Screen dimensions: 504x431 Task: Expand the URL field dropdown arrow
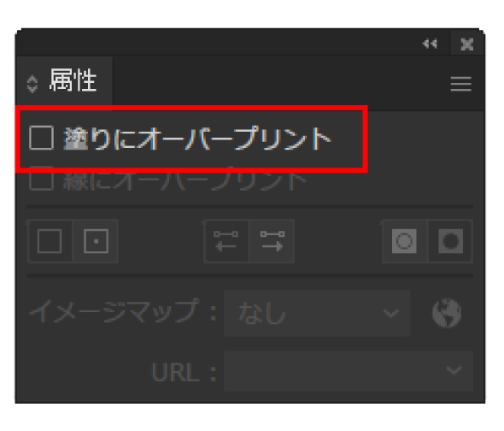coord(454,370)
